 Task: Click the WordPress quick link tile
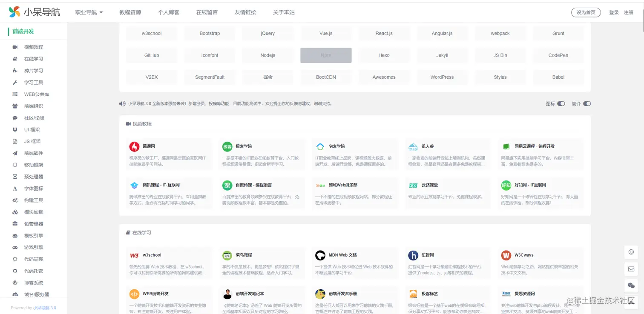pyautogui.click(x=442, y=77)
